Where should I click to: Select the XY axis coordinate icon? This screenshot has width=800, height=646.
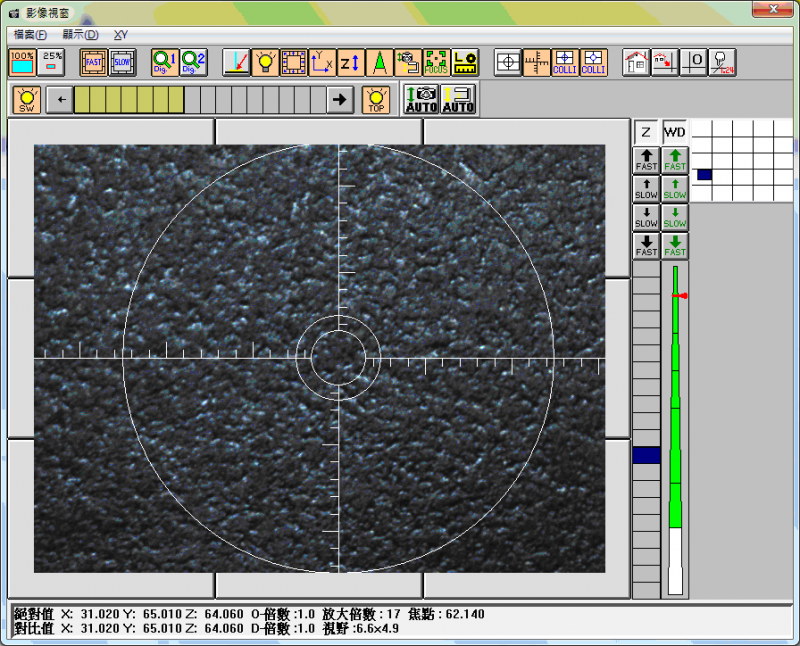tap(322, 63)
